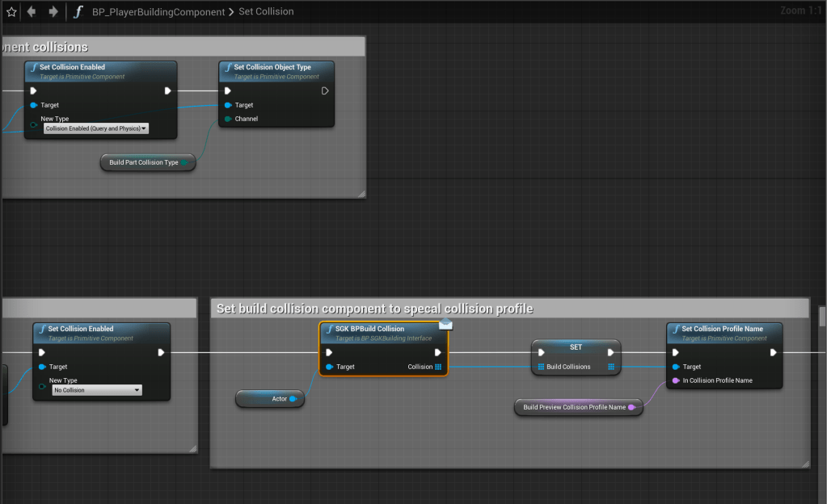Select the SET Build Collisions node header
The image size is (827, 504).
coord(576,347)
